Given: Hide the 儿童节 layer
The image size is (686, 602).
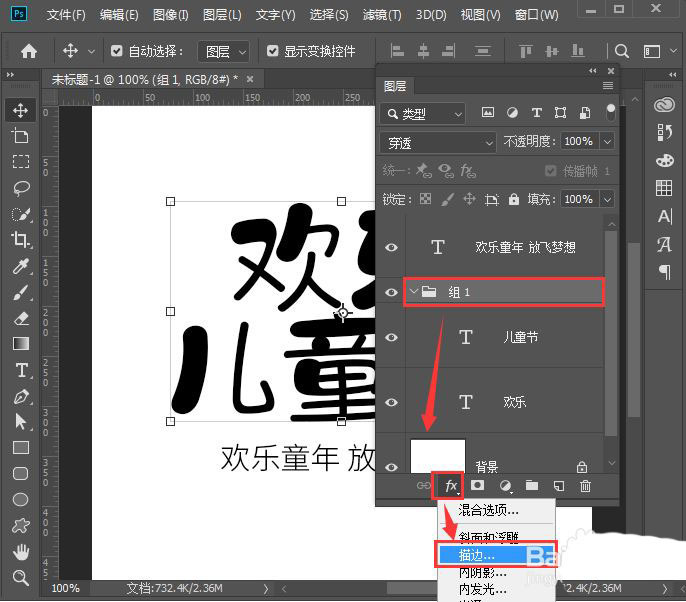Looking at the screenshot, I should pos(392,337).
